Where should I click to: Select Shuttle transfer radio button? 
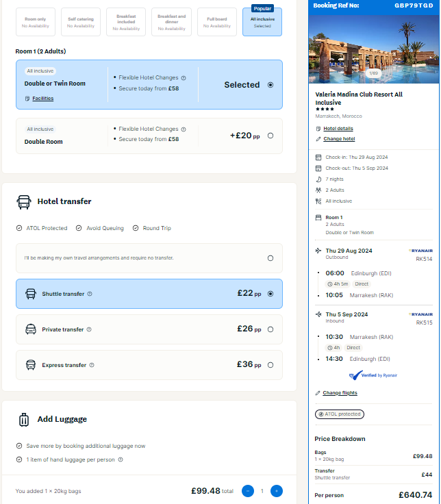[270, 294]
